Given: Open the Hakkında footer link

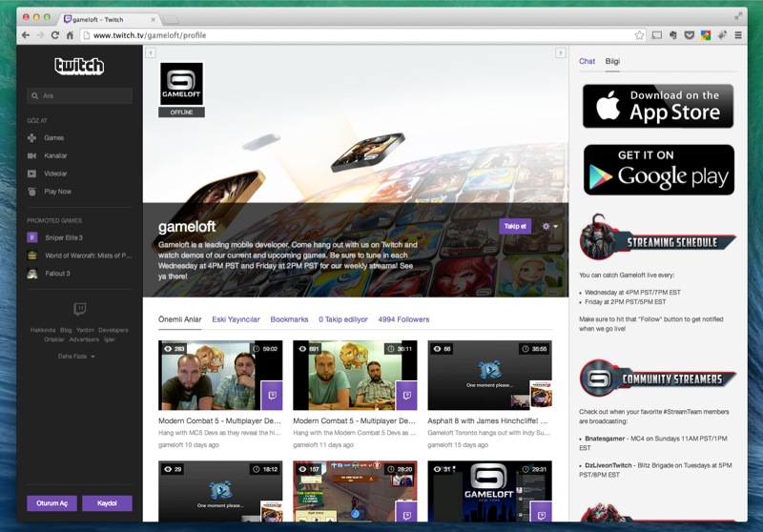Looking at the screenshot, I should [x=43, y=330].
